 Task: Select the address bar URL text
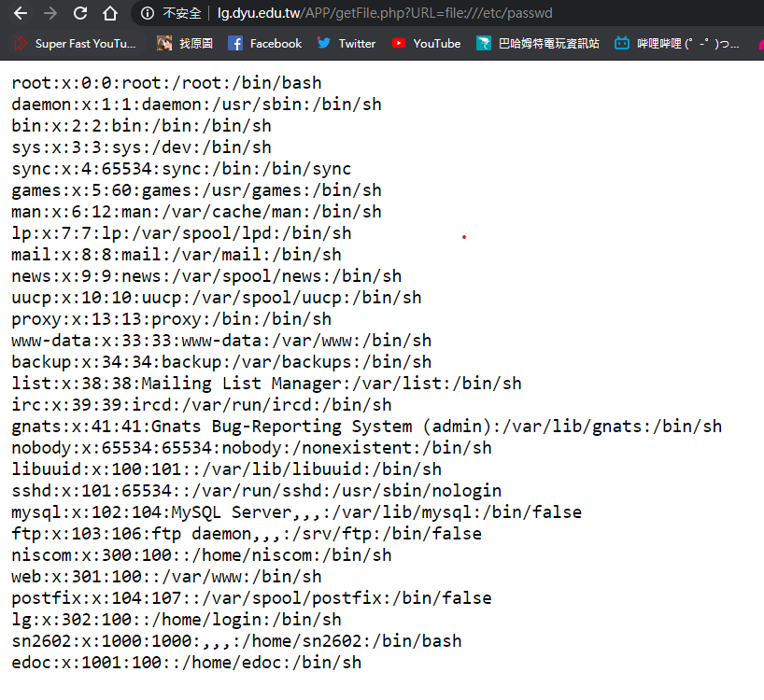tap(385, 13)
